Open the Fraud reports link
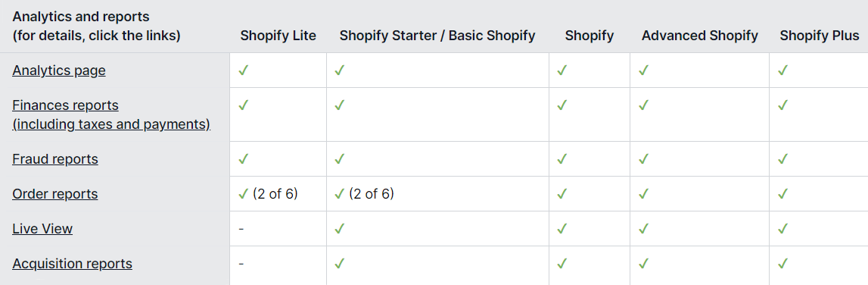This screenshot has height=285, width=868. tap(54, 159)
